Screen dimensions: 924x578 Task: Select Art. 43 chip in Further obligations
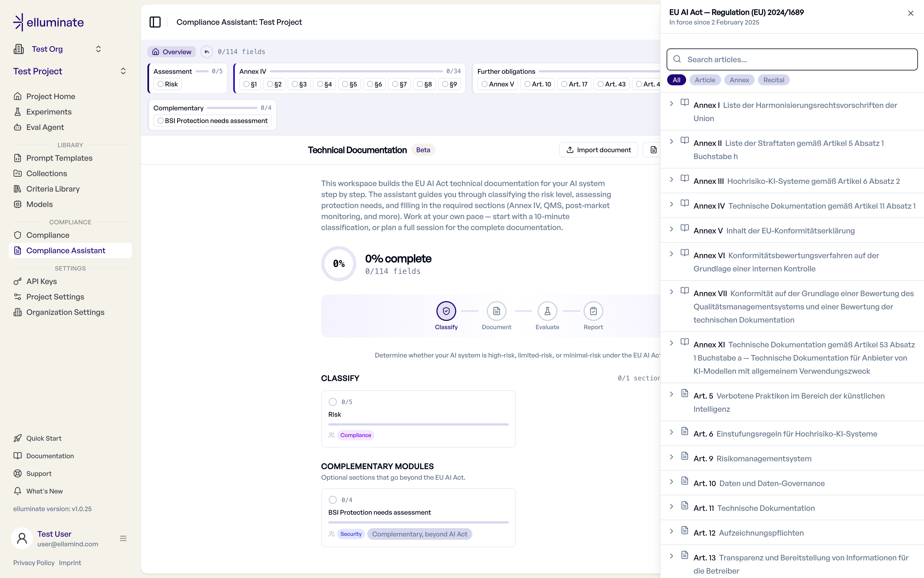point(612,84)
